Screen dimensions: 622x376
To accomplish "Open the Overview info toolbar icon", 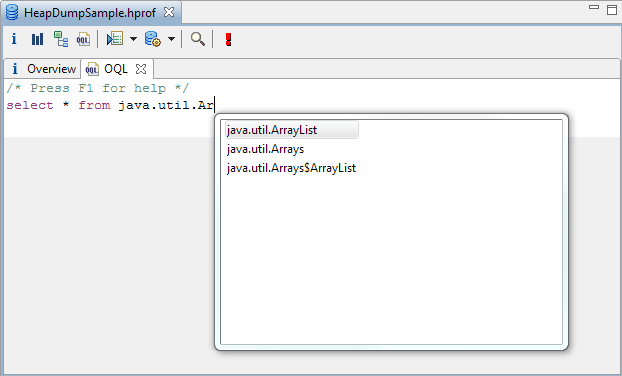I will [x=14, y=39].
